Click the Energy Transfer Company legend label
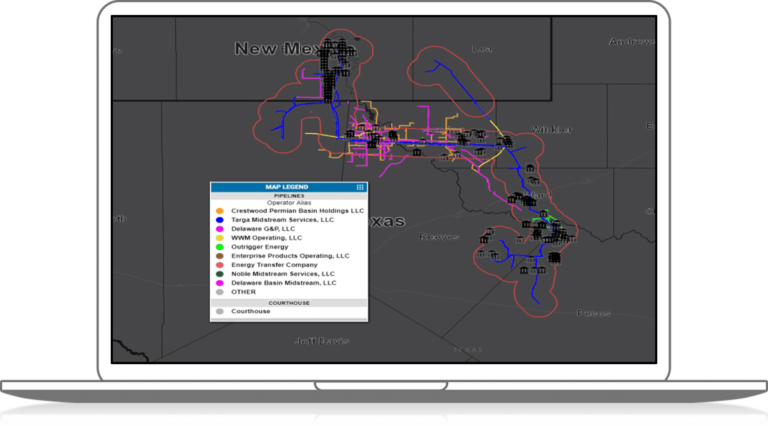768x426 pixels. tap(276, 265)
